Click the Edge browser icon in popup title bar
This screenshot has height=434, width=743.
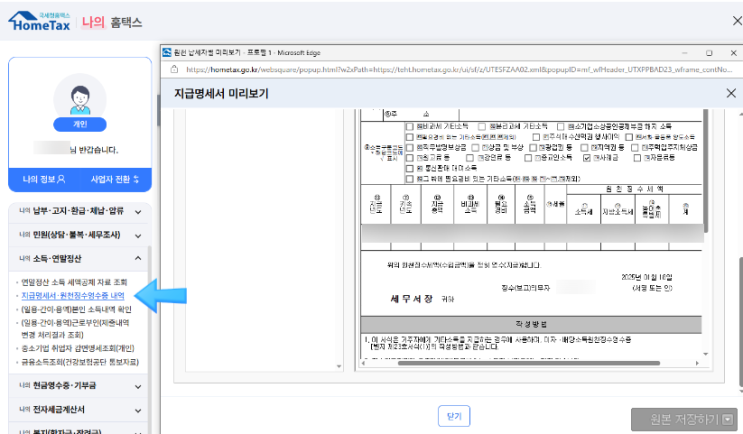click(167, 53)
